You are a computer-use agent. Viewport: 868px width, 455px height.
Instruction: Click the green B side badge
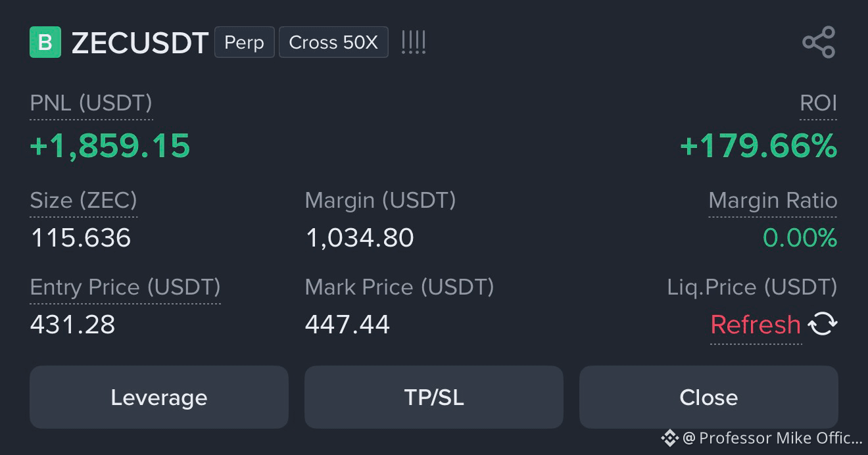[x=45, y=43]
